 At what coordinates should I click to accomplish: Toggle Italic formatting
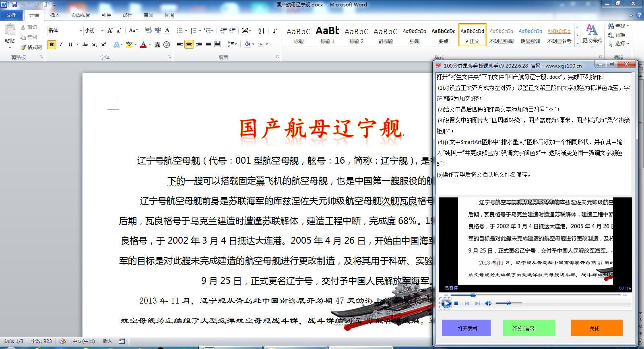point(61,45)
